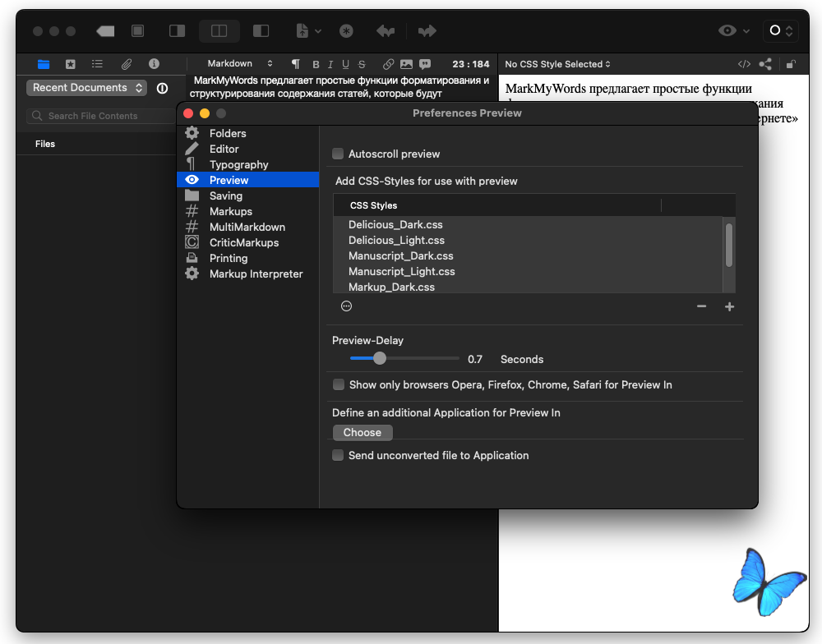Image resolution: width=822 pixels, height=644 pixels.
Task: Click the share icon in preview header
Action: 765,64
